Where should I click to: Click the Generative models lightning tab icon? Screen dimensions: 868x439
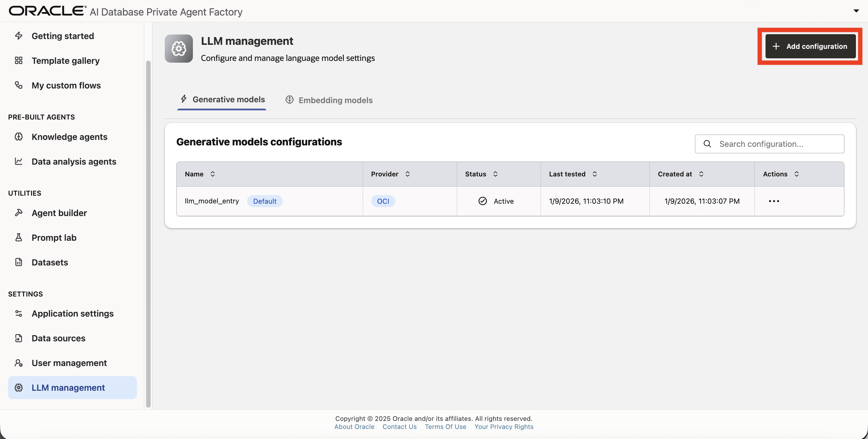[x=184, y=99]
